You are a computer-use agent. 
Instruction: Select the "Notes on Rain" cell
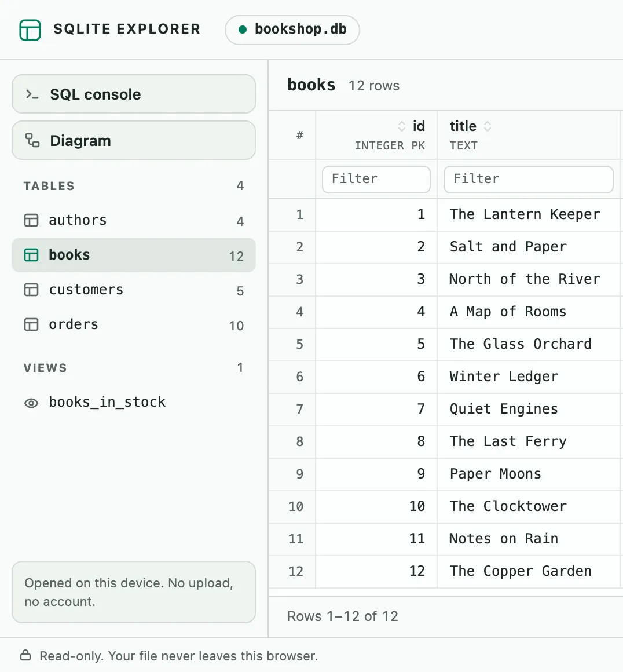tap(530, 539)
